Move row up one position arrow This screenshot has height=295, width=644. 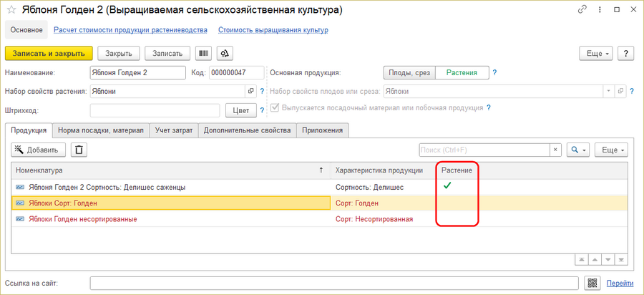coord(595,260)
